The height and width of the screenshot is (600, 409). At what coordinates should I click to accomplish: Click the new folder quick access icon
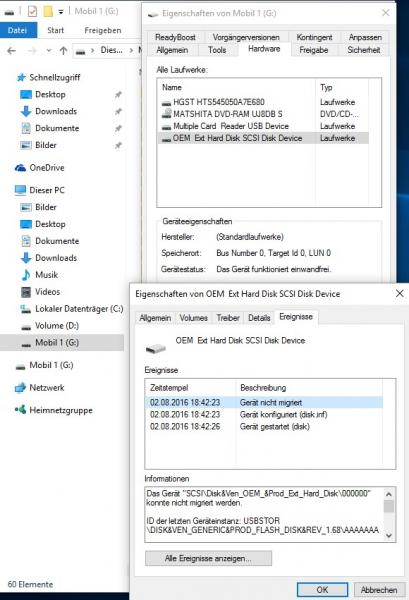(x=48, y=11)
